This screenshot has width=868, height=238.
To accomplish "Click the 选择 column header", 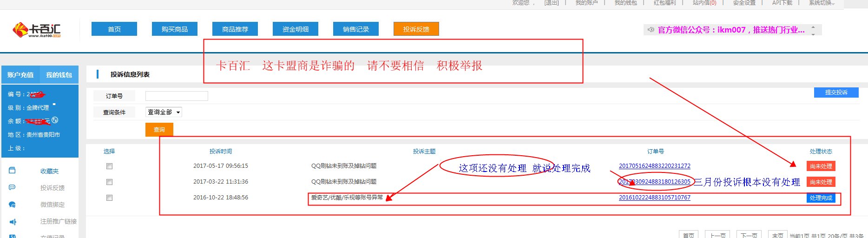I will click(x=109, y=152).
